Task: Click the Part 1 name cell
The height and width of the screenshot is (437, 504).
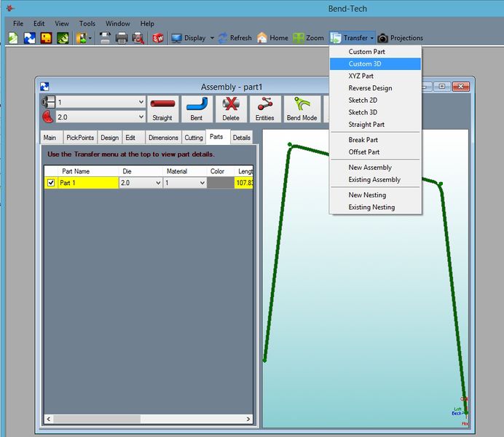Action: click(x=88, y=183)
